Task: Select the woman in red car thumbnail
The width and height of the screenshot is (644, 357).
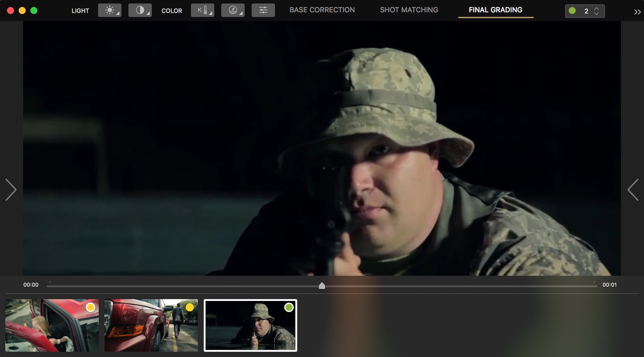Action: pyautogui.click(x=52, y=325)
